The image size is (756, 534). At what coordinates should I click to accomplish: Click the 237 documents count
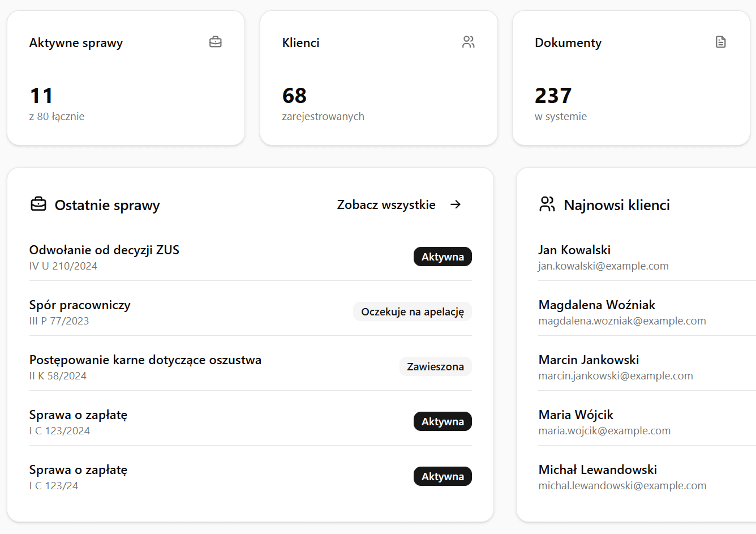pos(553,96)
